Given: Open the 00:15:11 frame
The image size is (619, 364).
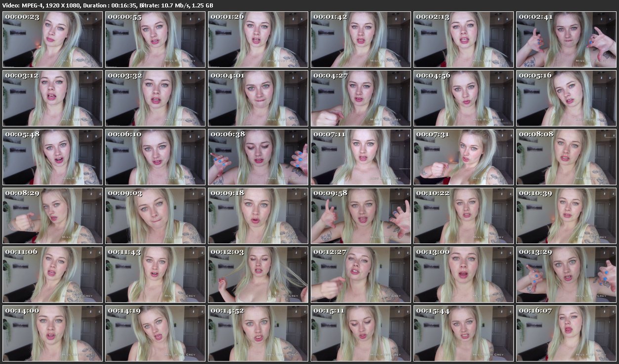Looking at the screenshot, I should (361, 333).
